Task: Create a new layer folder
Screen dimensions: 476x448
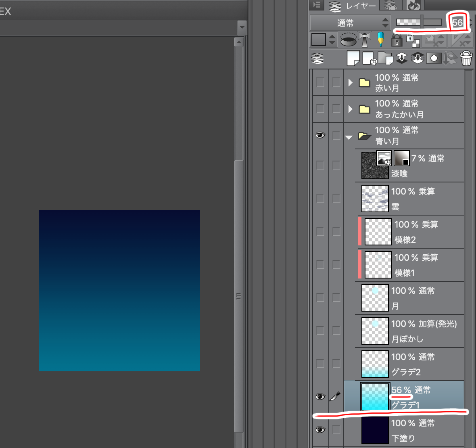Action: click(385, 59)
